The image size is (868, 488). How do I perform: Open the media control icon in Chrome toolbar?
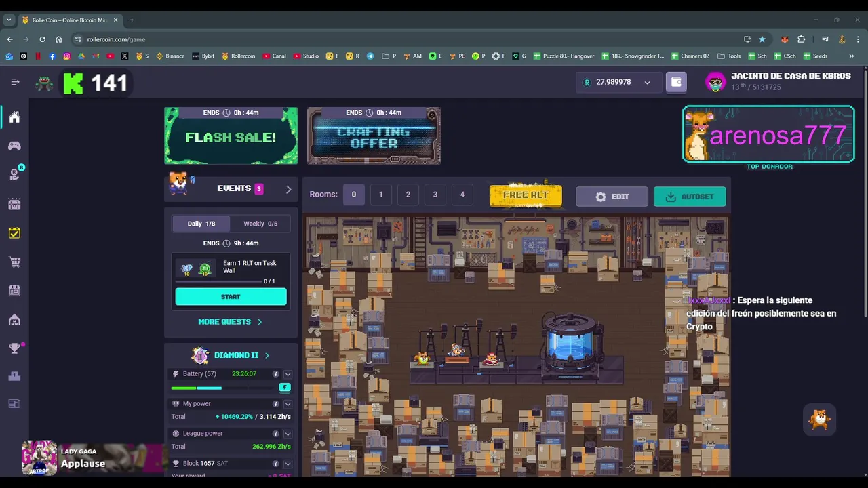click(x=825, y=39)
